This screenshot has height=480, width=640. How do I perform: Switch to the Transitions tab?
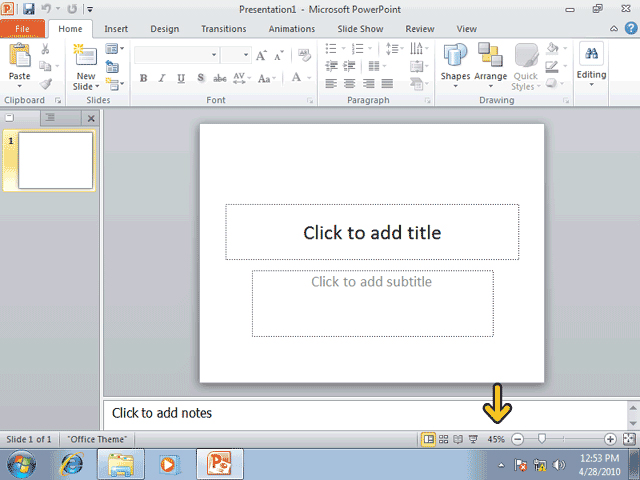(x=224, y=29)
